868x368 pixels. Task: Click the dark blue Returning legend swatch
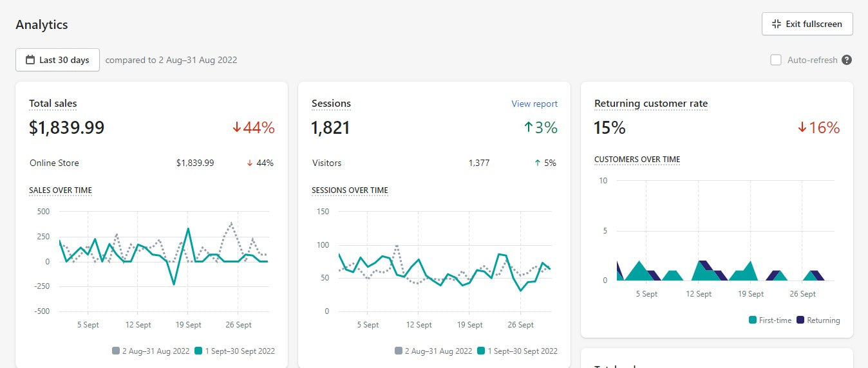[800, 320]
